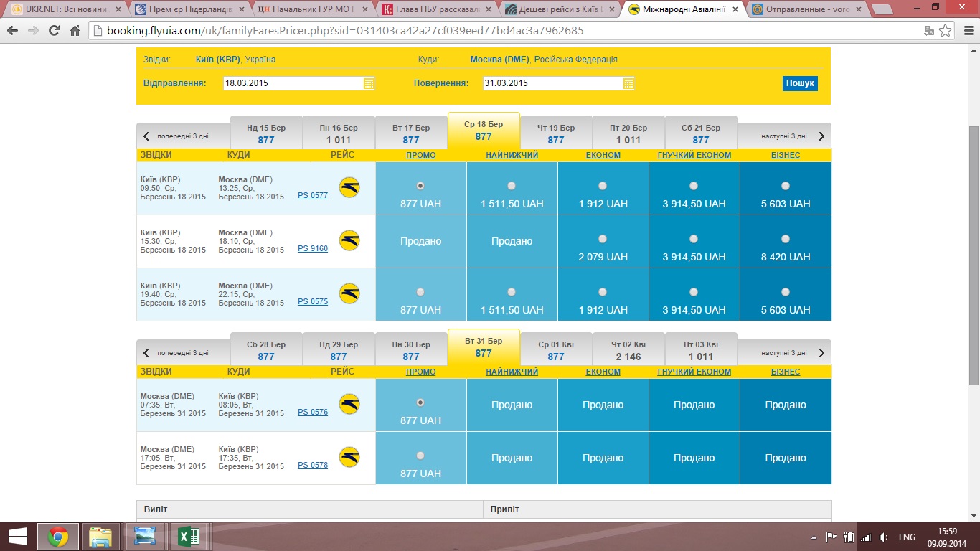Click the Пошук search button
Screen dimensions: 980x551
(x=800, y=83)
